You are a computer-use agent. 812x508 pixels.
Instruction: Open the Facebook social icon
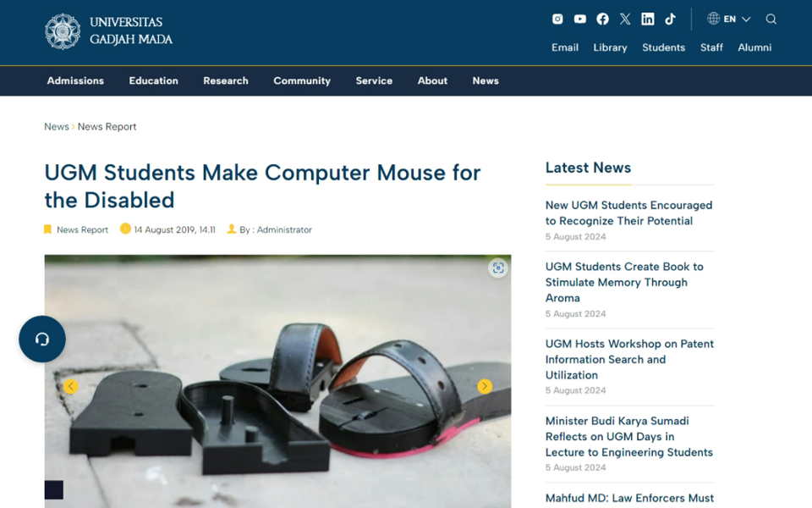point(602,19)
